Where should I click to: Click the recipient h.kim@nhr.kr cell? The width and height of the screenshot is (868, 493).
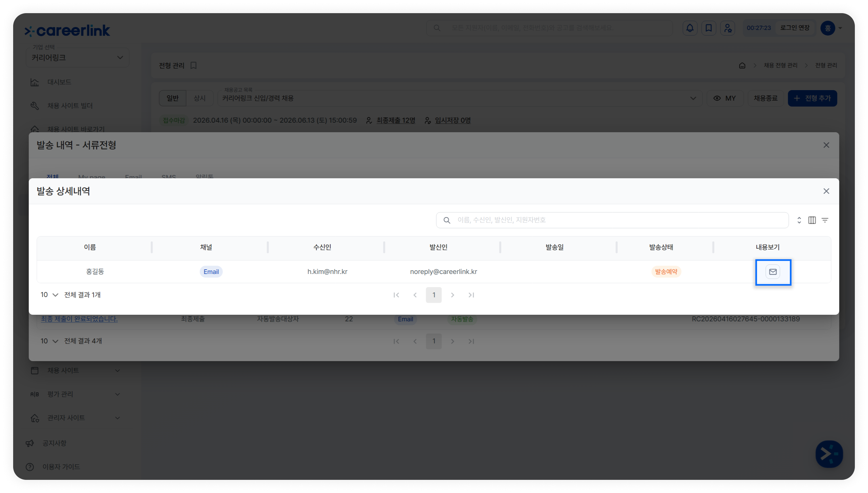(327, 272)
